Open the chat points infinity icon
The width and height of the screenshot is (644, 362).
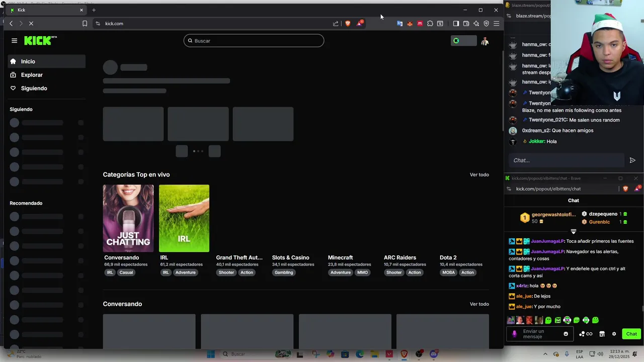point(586,334)
